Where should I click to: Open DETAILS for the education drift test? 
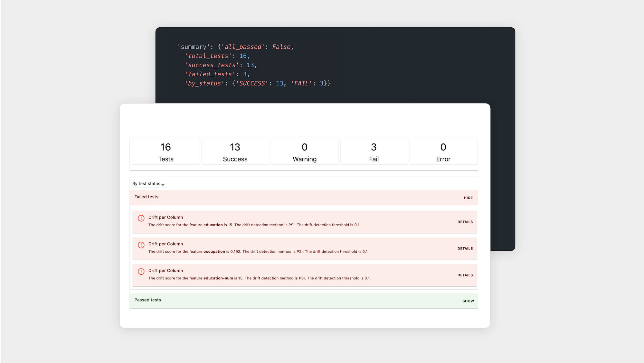pos(465,222)
